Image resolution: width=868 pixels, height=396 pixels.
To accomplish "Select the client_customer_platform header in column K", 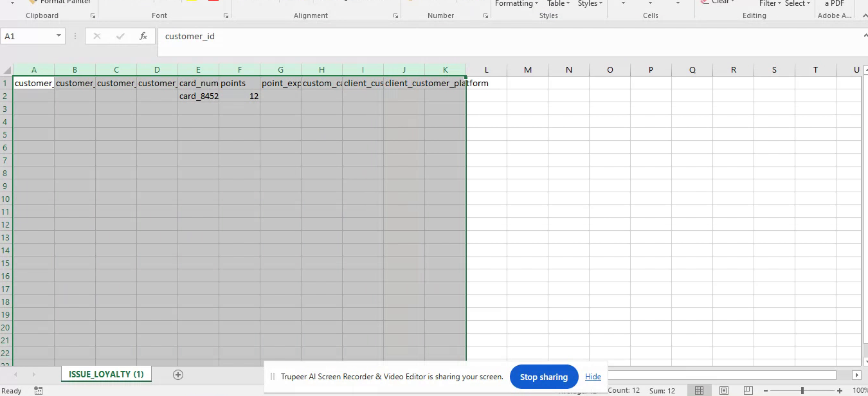I will click(446, 83).
